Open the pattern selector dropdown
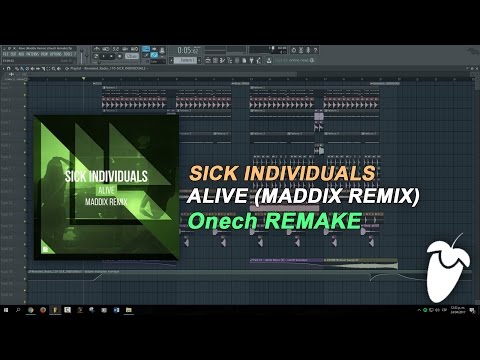 pos(186,60)
